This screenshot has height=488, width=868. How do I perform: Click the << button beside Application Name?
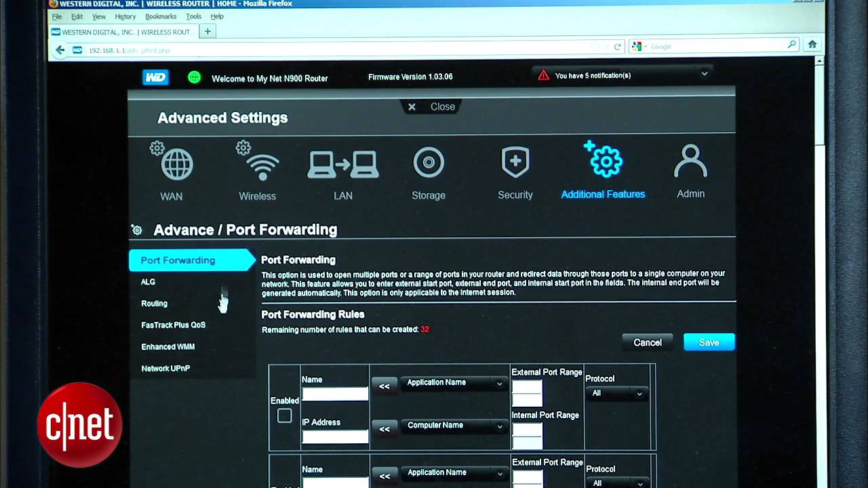click(384, 386)
